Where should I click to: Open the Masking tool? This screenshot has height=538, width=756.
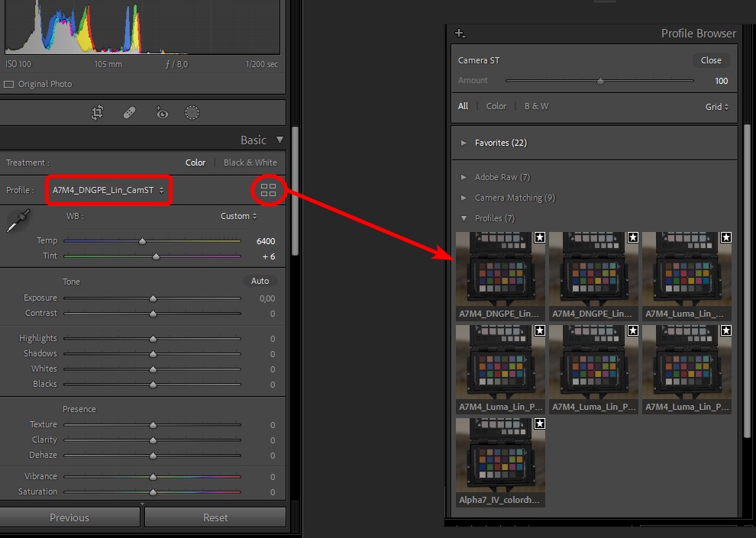click(192, 113)
